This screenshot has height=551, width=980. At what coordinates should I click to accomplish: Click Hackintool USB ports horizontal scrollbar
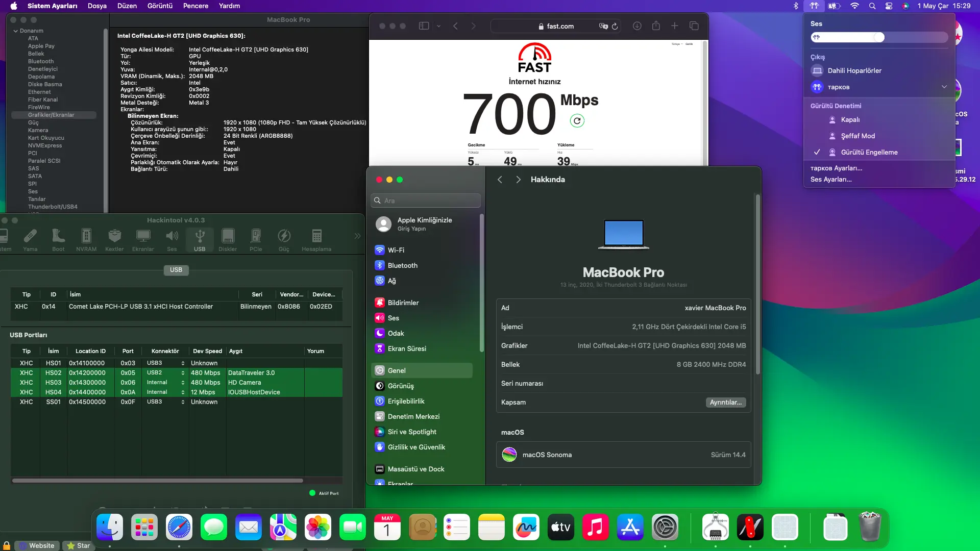pyautogui.click(x=158, y=480)
